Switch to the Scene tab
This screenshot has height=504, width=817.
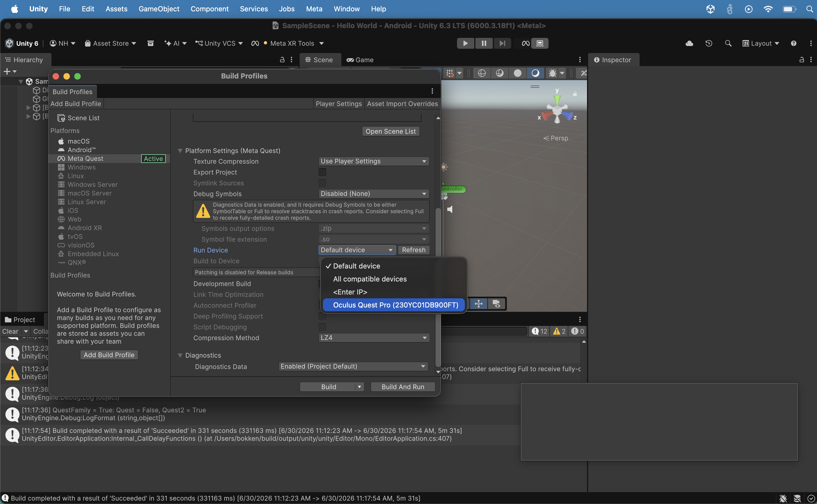tap(319, 60)
